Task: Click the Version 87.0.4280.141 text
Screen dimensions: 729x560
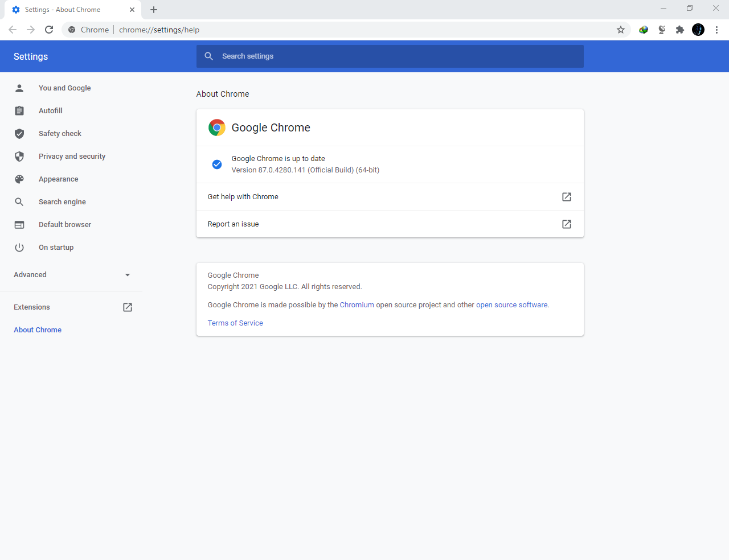Action: click(x=305, y=170)
